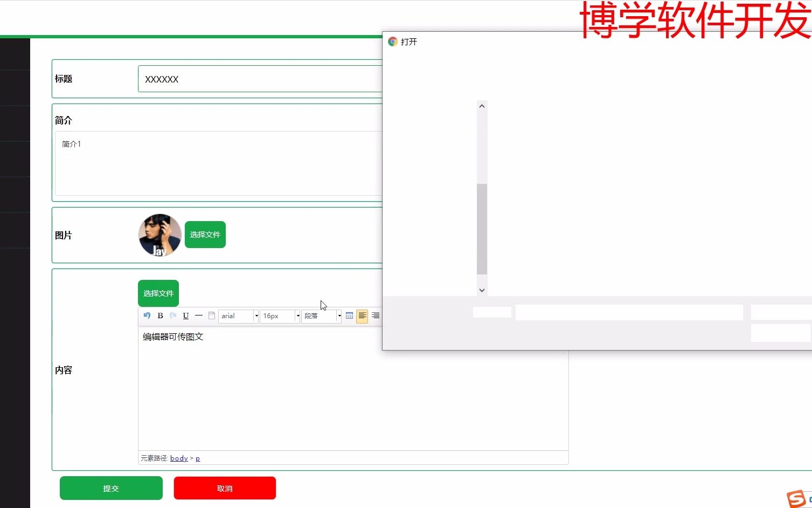Apply bold formatting in the editor
The image size is (812, 508).
click(159, 315)
